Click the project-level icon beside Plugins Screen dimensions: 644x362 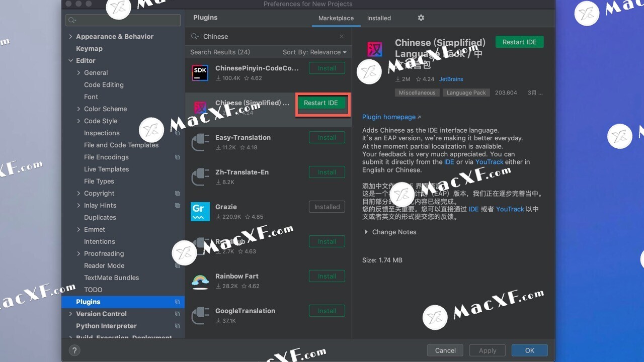click(177, 302)
